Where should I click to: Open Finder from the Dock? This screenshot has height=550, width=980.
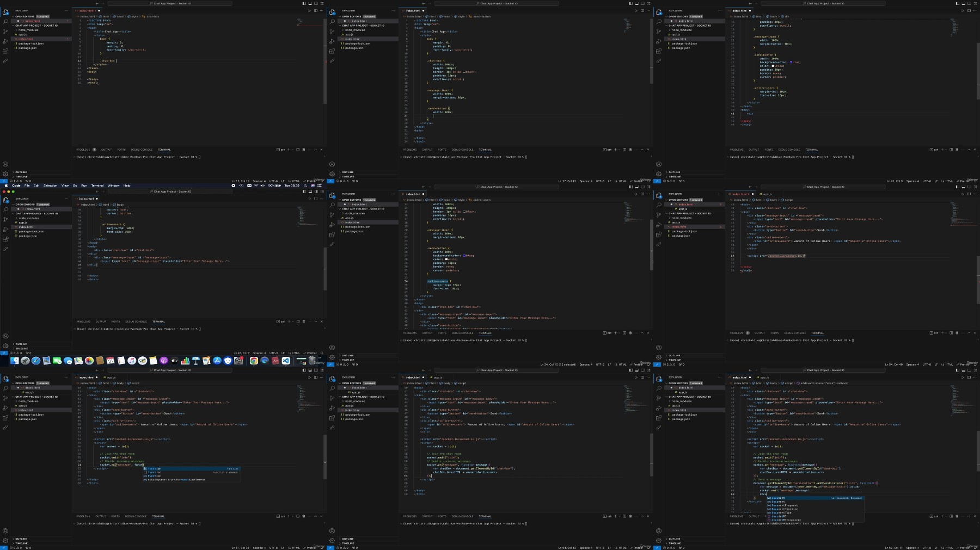[x=15, y=361]
